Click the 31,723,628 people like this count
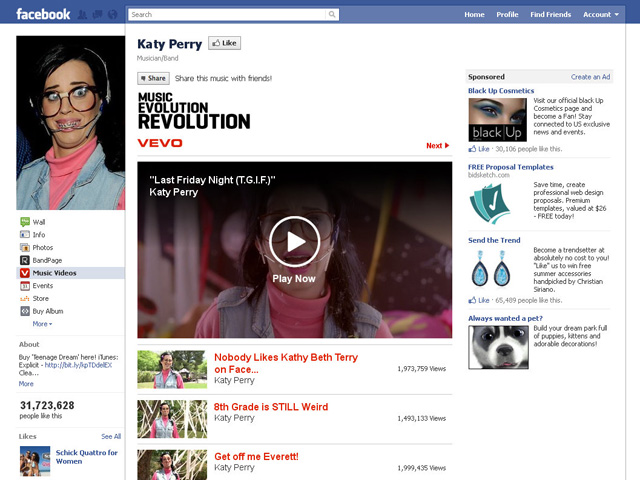The image size is (640, 480). point(47,410)
